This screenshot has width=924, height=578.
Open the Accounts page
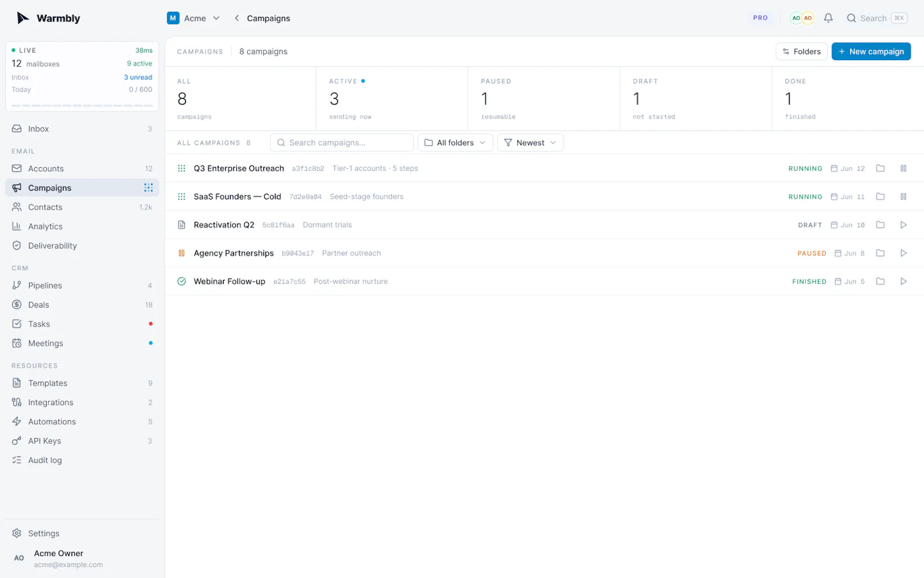(x=82, y=169)
